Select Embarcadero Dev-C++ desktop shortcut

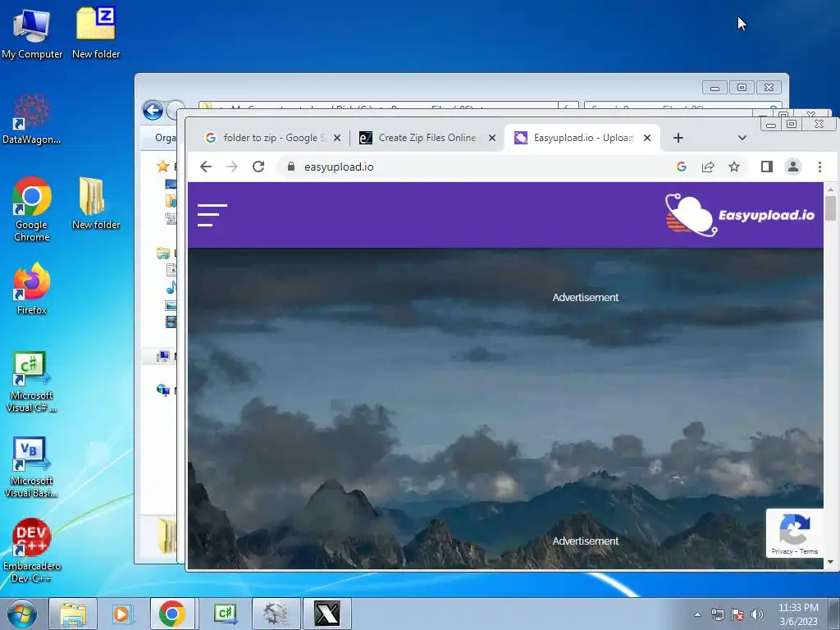(32, 550)
